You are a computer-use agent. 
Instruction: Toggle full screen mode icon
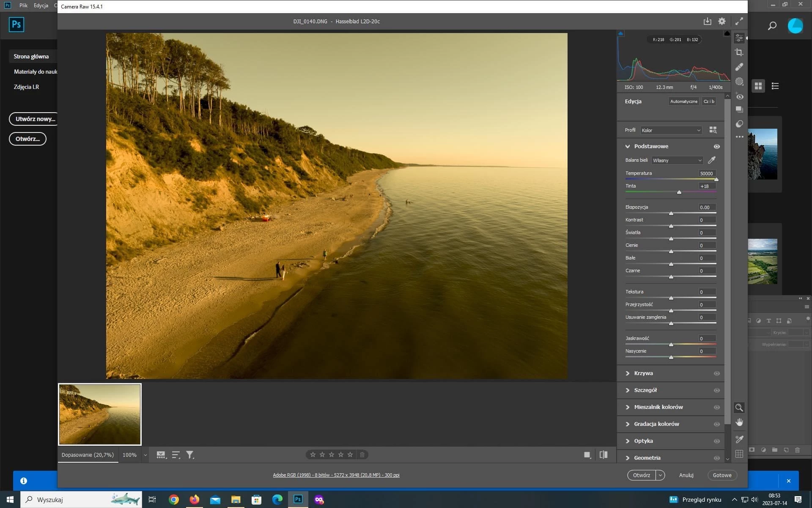[x=739, y=21]
